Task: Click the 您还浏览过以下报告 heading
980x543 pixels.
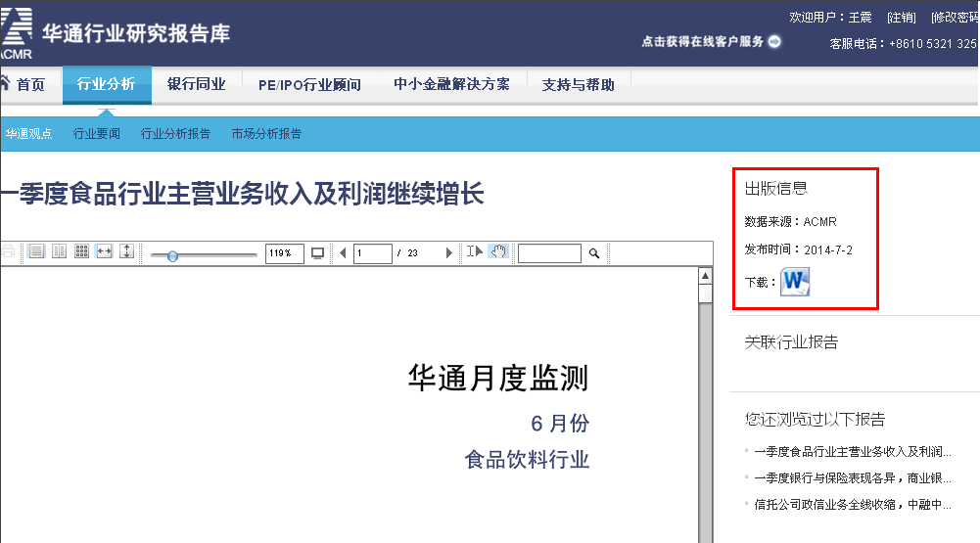Action: [815, 420]
